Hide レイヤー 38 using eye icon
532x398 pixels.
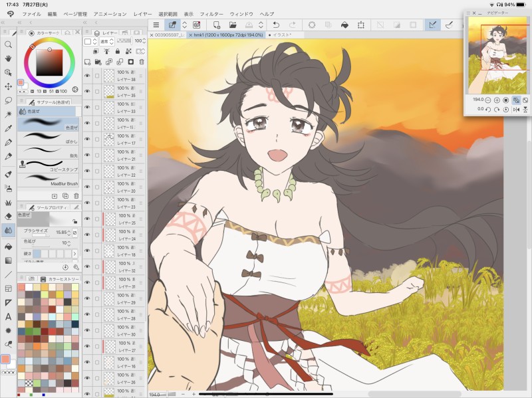point(87,76)
